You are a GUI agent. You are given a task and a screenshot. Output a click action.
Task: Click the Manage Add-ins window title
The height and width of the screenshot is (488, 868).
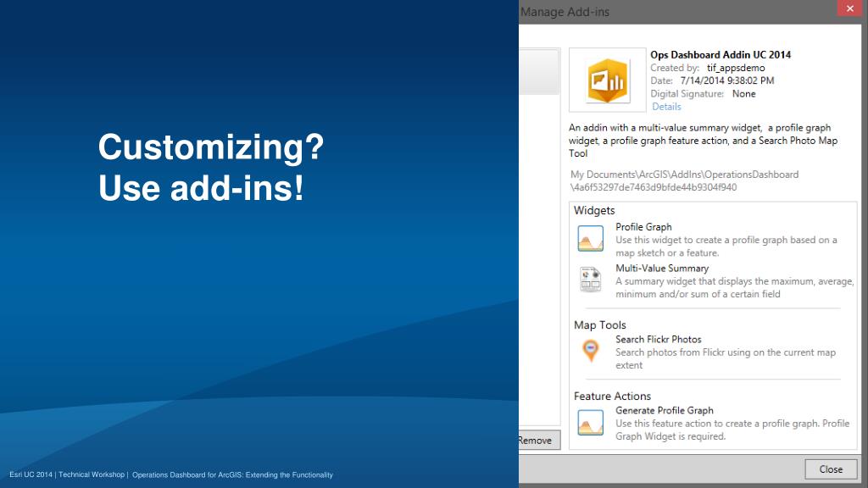tap(565, 12)
